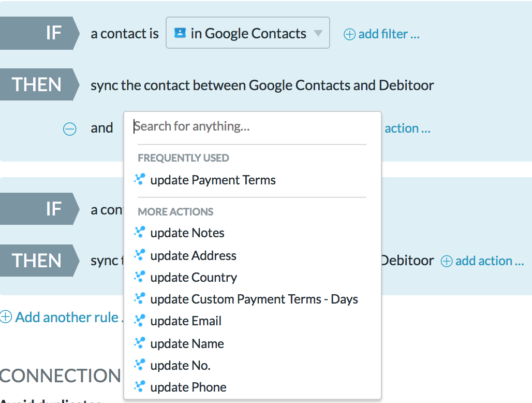Click the dropdown arrow beside Google Contacts
The height and width of the screenshot is (403, 532).
(x=318, y=33)
